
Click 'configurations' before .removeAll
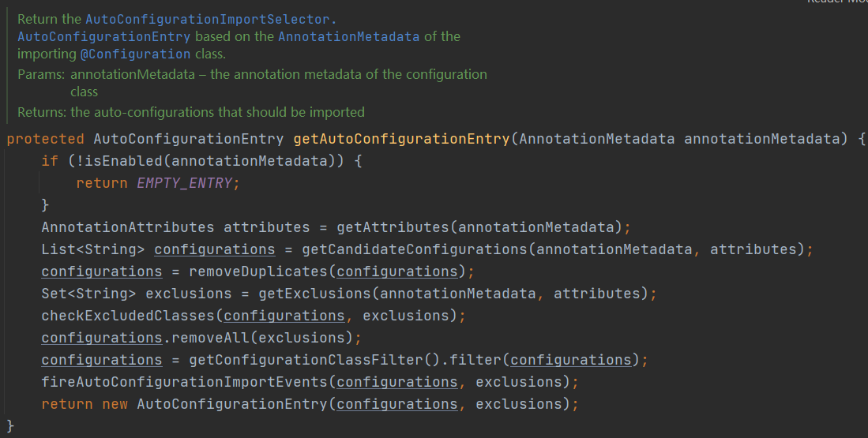coord(102,338)
